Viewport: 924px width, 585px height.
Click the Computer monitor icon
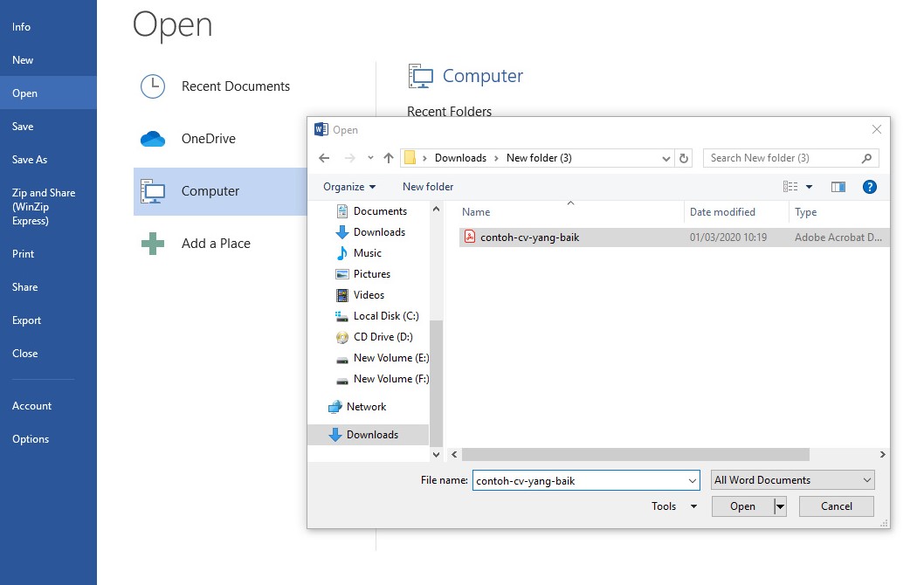click(153, 190)
